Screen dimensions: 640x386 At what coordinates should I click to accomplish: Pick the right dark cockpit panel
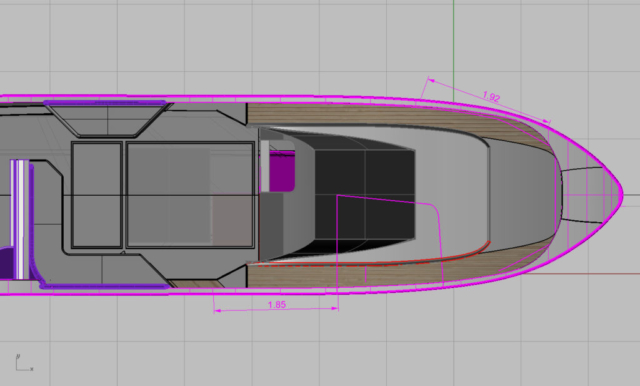click(x=390, y=194)
